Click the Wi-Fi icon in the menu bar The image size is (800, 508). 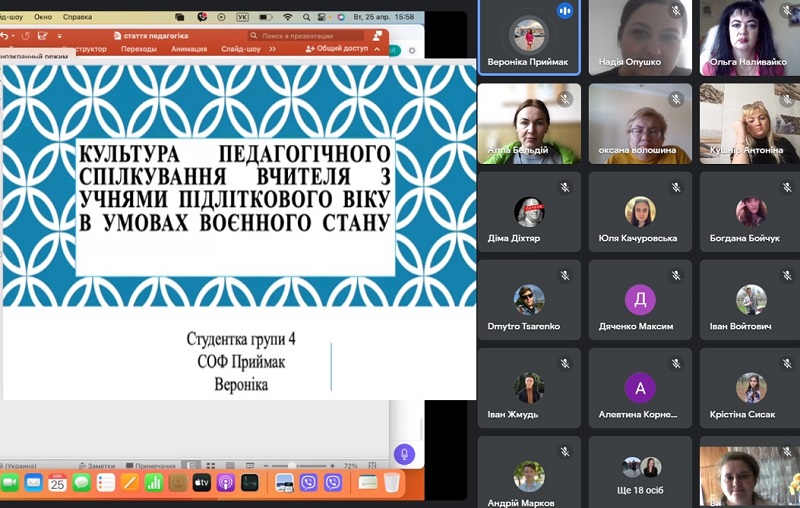(x=288, y=17)
